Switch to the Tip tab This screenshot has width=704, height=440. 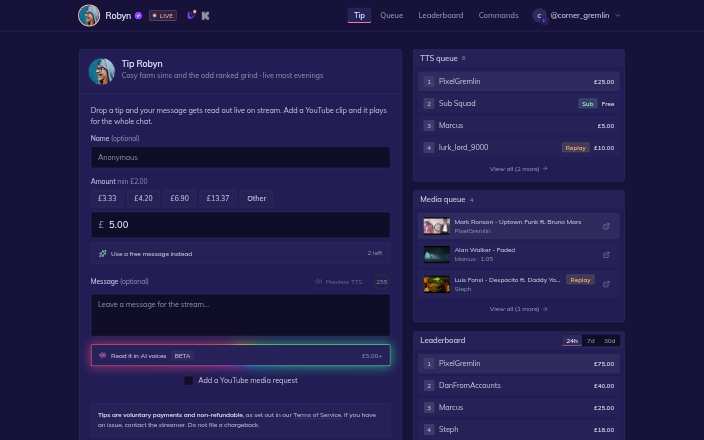359,15
